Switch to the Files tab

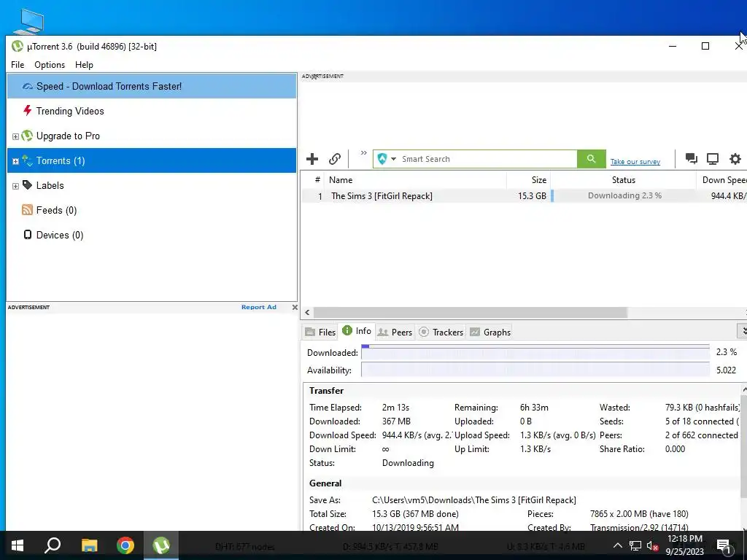(320, 332)
